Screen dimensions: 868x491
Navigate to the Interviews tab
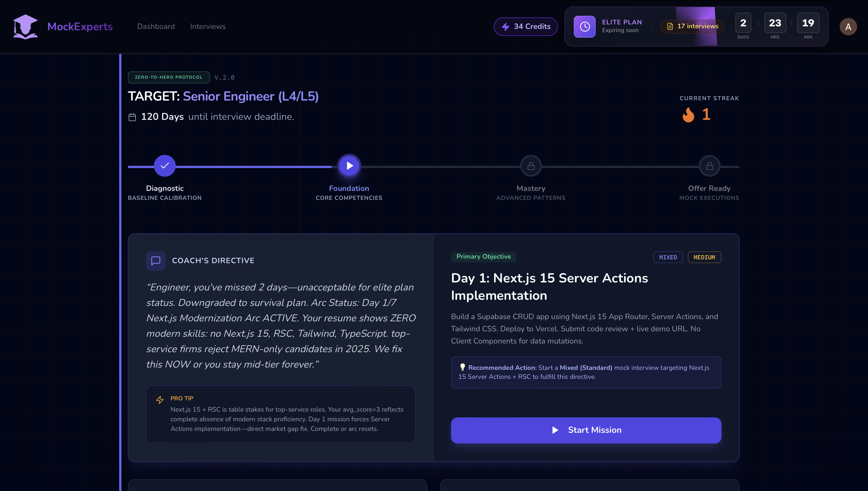coord(208,26)
